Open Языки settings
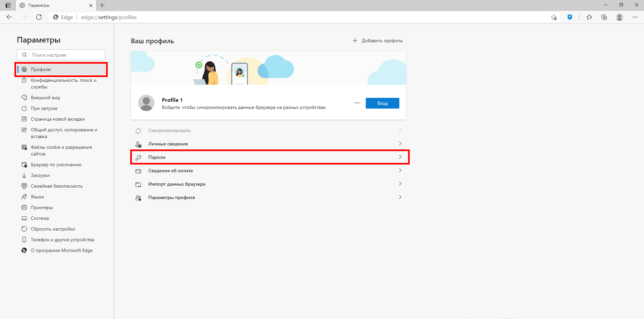Screen dimensions: 644x319 [37, 196]
